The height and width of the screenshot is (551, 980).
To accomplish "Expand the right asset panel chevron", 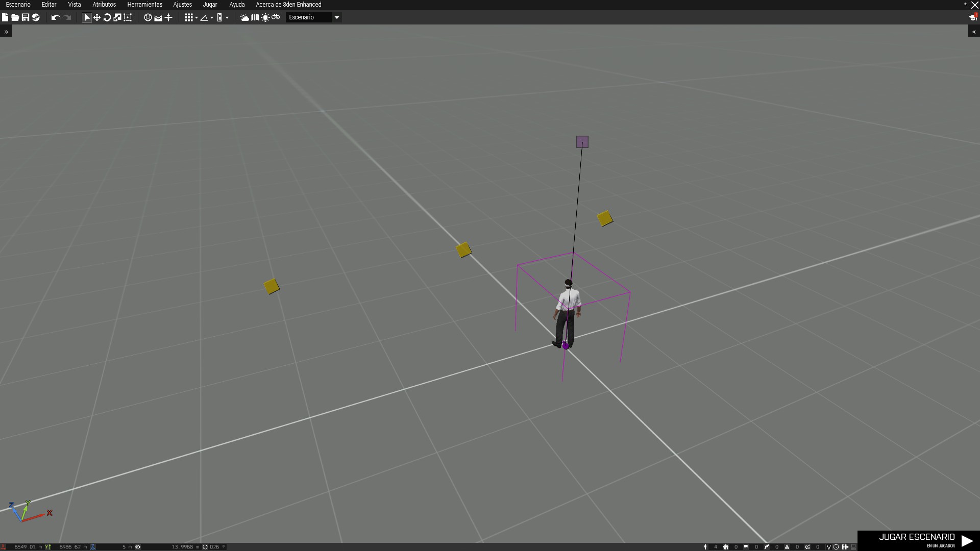I will pyautogui.click(x=974, y=32).
